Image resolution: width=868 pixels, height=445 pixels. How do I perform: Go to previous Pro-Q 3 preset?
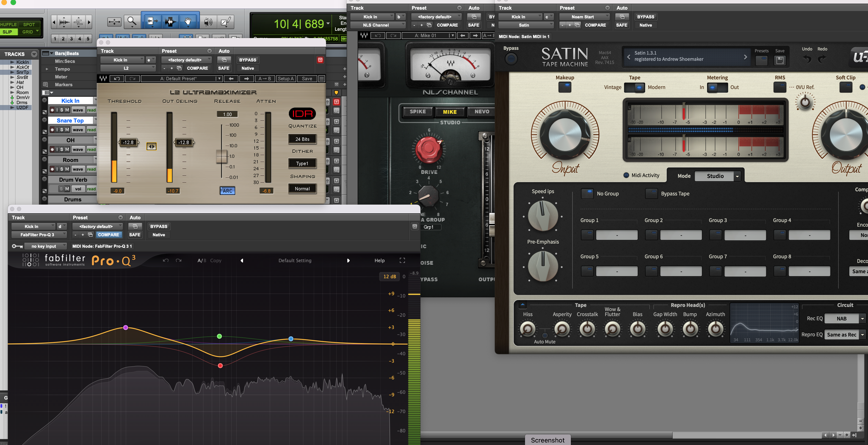[242, 260]
